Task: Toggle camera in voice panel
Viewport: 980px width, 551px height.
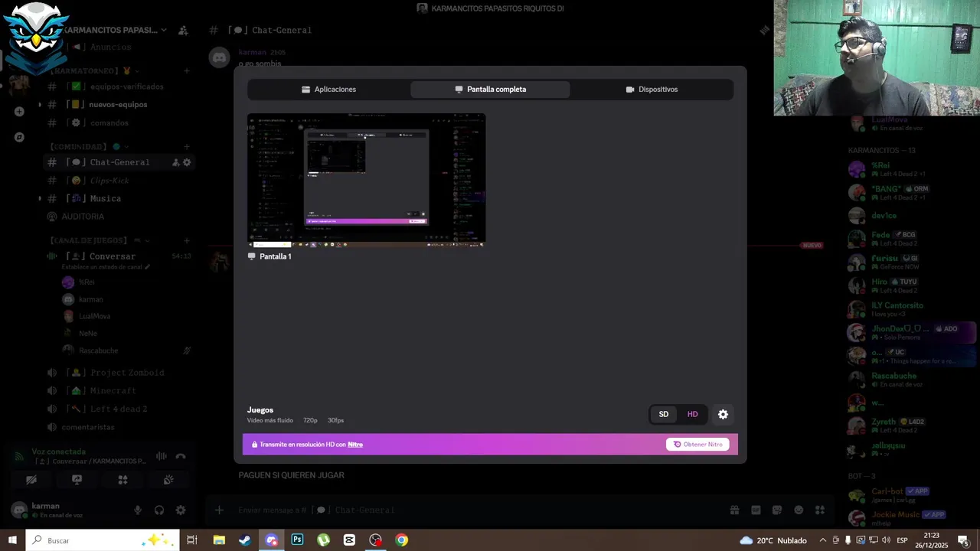Action: point(31,480)
